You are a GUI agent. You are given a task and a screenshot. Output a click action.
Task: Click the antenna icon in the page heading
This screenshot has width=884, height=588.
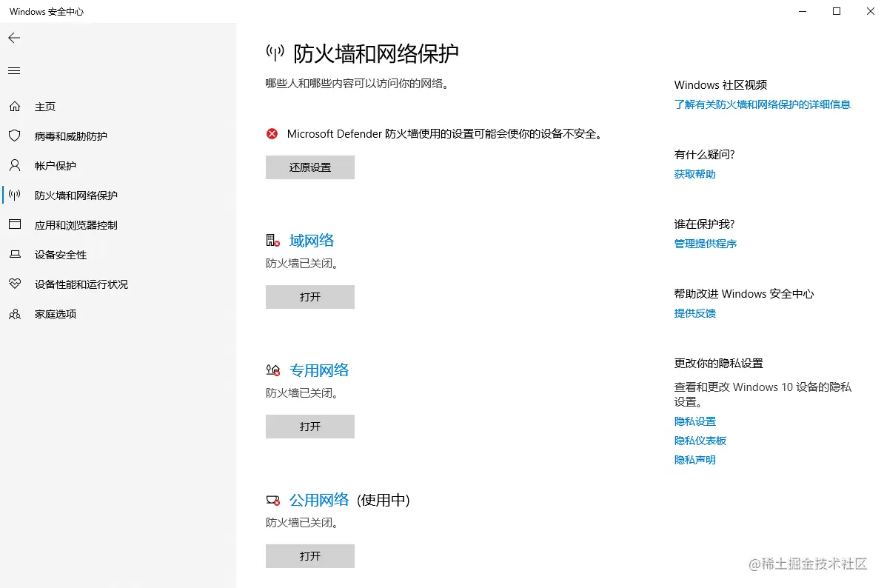275,53
